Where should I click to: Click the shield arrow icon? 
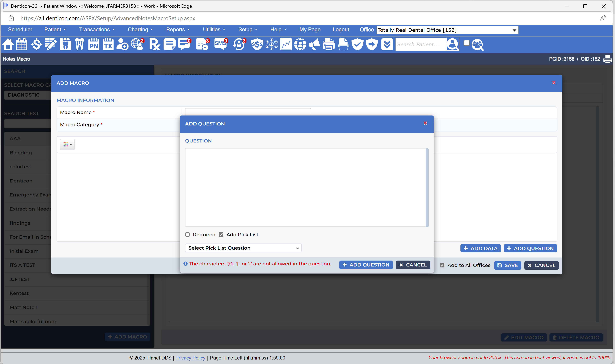372,44
